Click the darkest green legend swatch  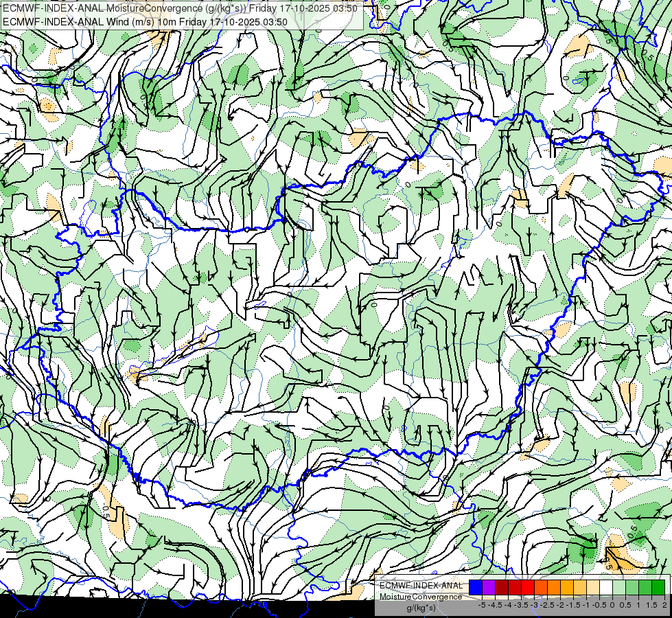[658, 587]
